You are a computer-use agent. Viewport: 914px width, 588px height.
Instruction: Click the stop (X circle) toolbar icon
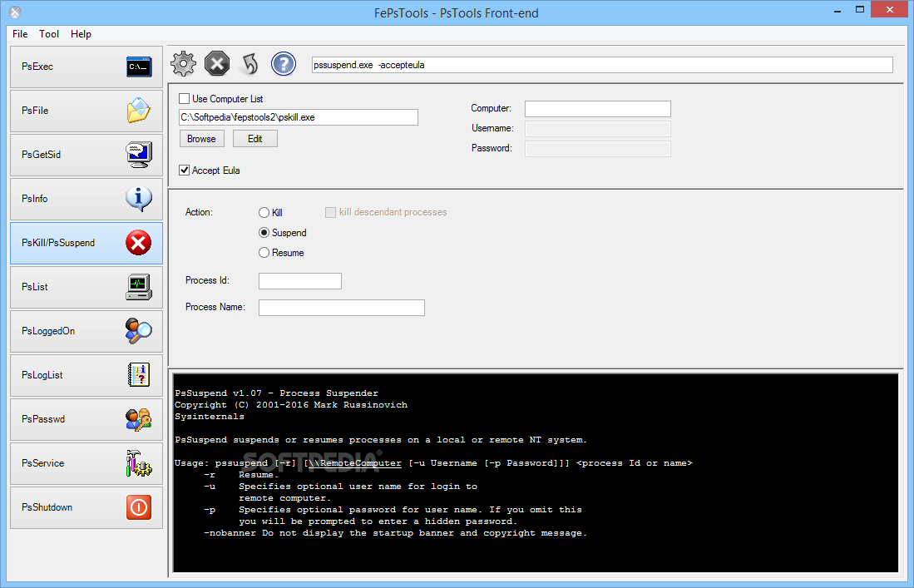(x=217, y=63)
